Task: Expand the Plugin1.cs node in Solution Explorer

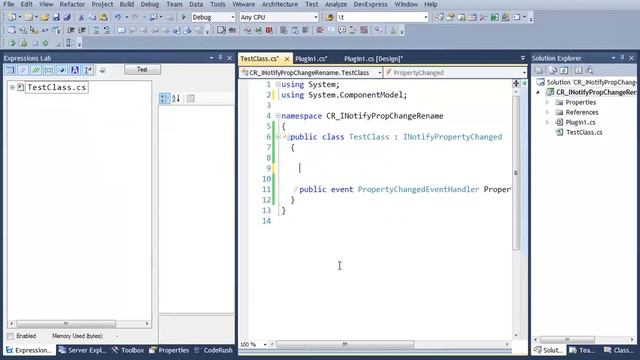Action: click(x=548, y=122)
